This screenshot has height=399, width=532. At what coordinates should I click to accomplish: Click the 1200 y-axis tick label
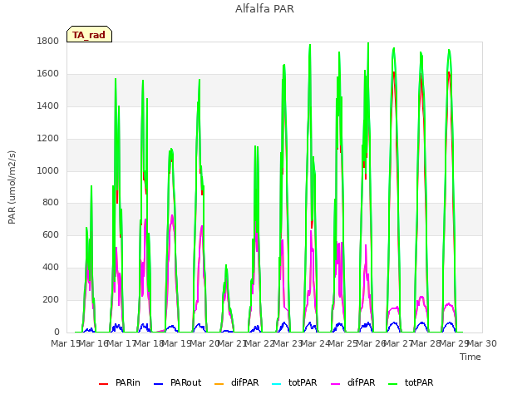[x=48, y=139]
